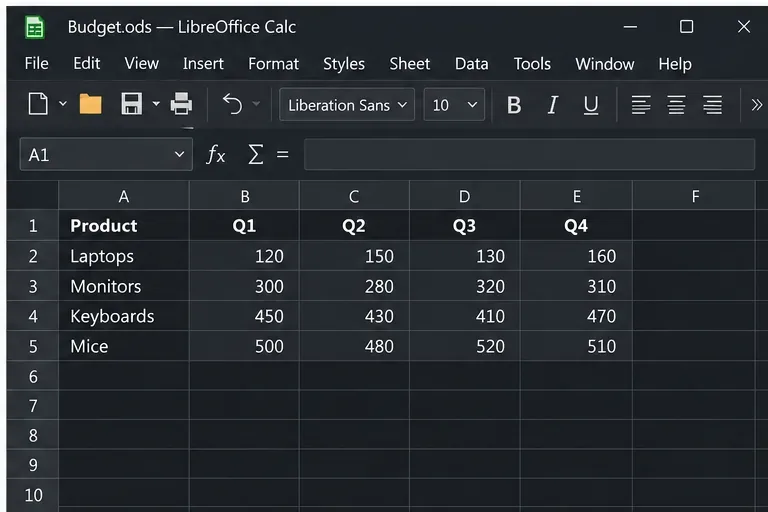
Task: Select the Laptops Q1 value 120
Action: 244,256
